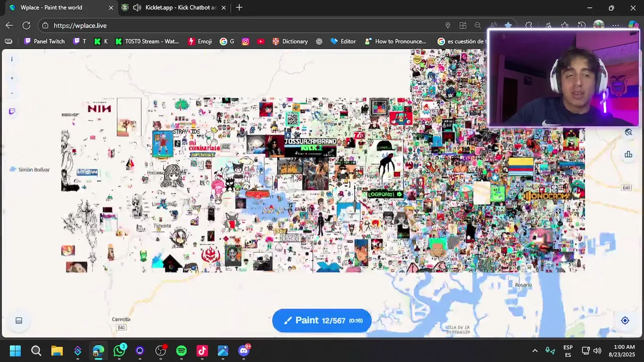Screen dimensions: 644x362
Task: Open the TOSTO Stream bookmark
Action: point(147,41)
